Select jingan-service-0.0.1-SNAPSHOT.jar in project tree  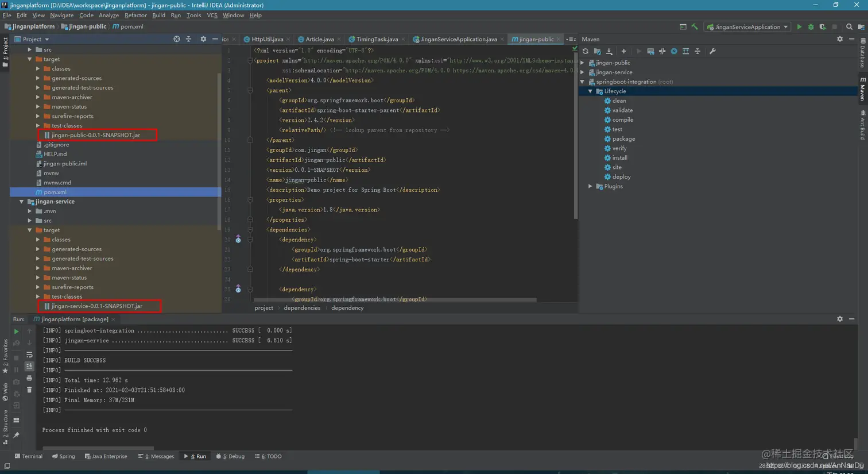96,306
